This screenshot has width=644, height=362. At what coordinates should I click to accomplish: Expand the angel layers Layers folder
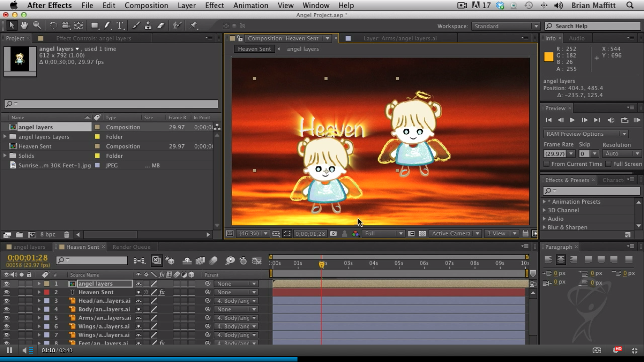(5, 137)
